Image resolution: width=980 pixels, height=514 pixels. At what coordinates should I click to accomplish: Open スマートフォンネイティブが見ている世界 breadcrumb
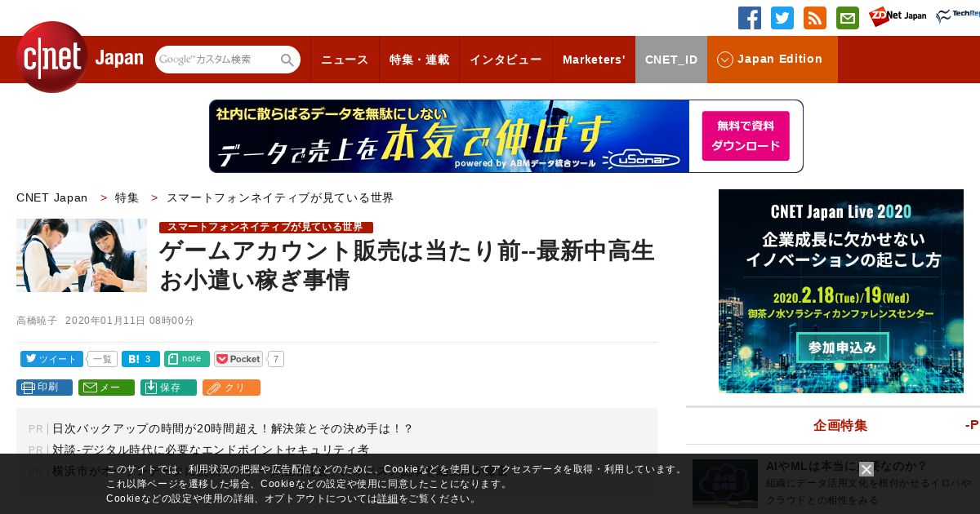pyautogui.click(x=280, y=198)
